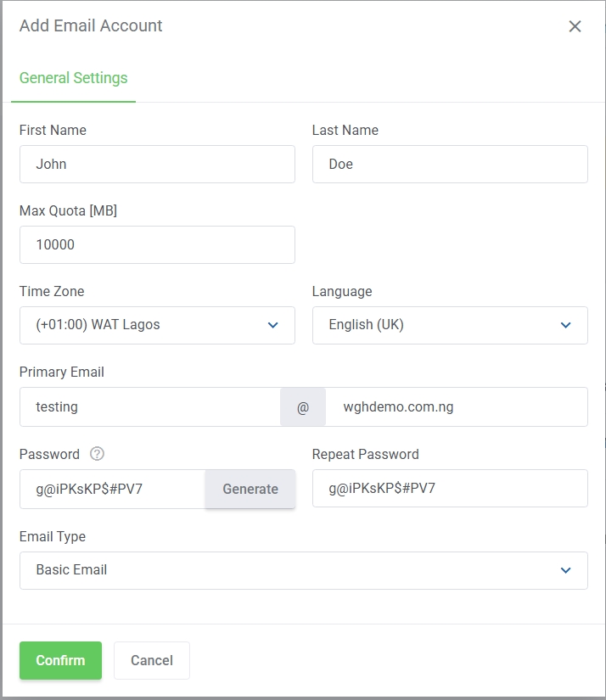Screen dimensions: 606x700
Task: Select the Max Quota [MB] input
Action: pyautogui.click(x=157, y=244)
